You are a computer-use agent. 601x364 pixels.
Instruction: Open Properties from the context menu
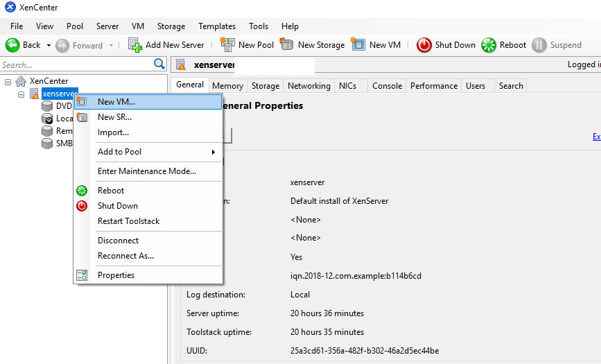(116, 275)
